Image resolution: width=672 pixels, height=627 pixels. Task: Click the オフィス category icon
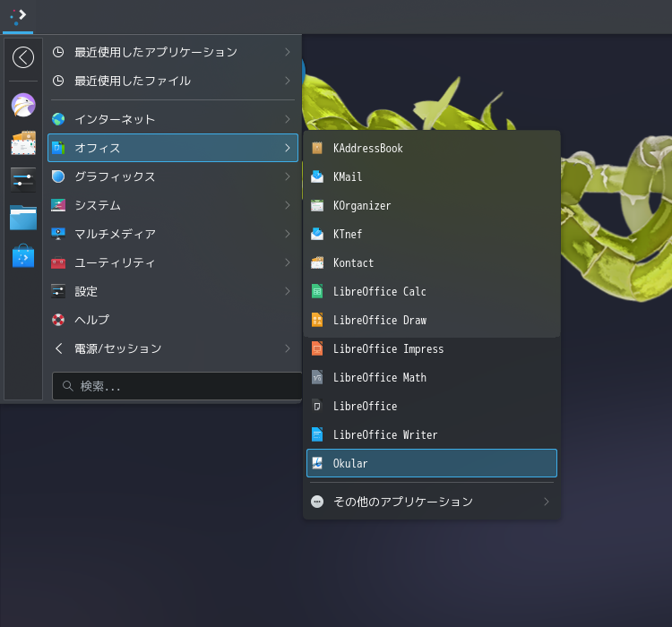(58, 148)
